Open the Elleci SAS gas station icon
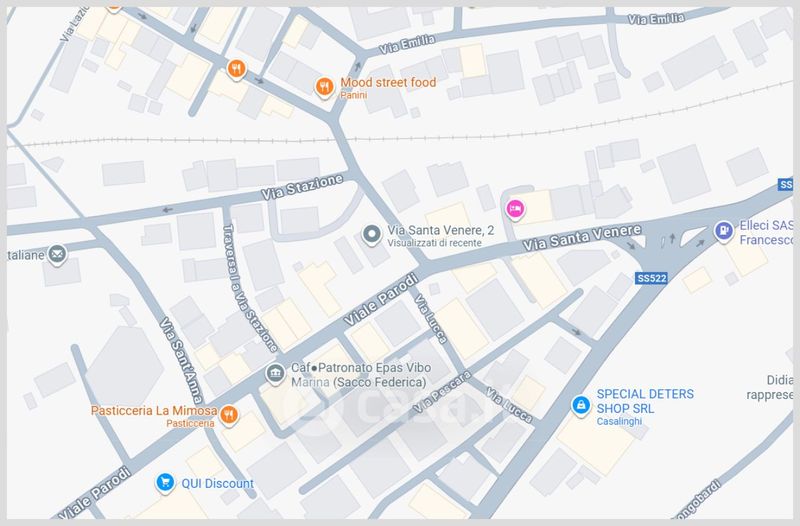The image size is (800, 526). tap(723, 232)
